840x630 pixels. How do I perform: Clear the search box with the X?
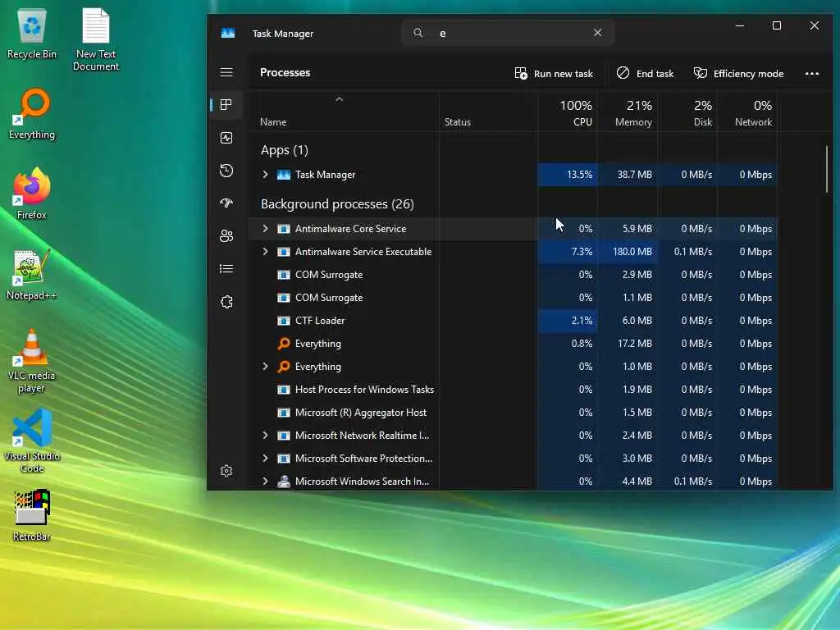click(597, 33)
